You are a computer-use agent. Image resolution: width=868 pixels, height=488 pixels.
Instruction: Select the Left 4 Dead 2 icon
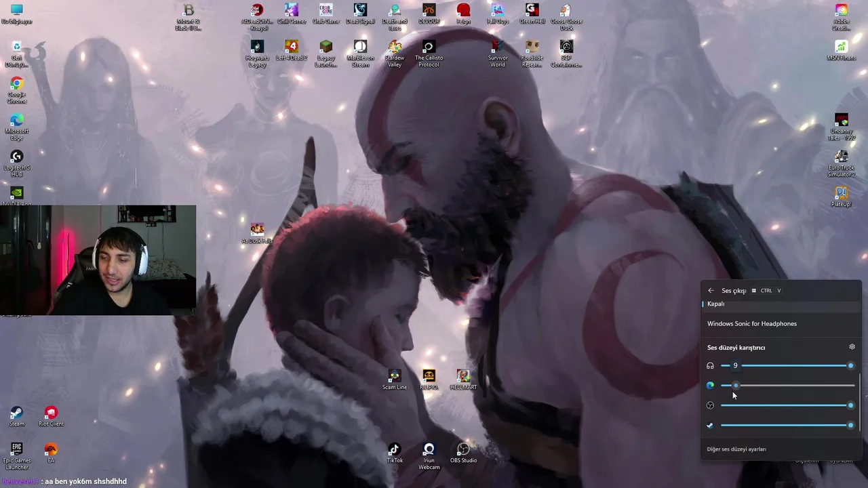point(292,50)
